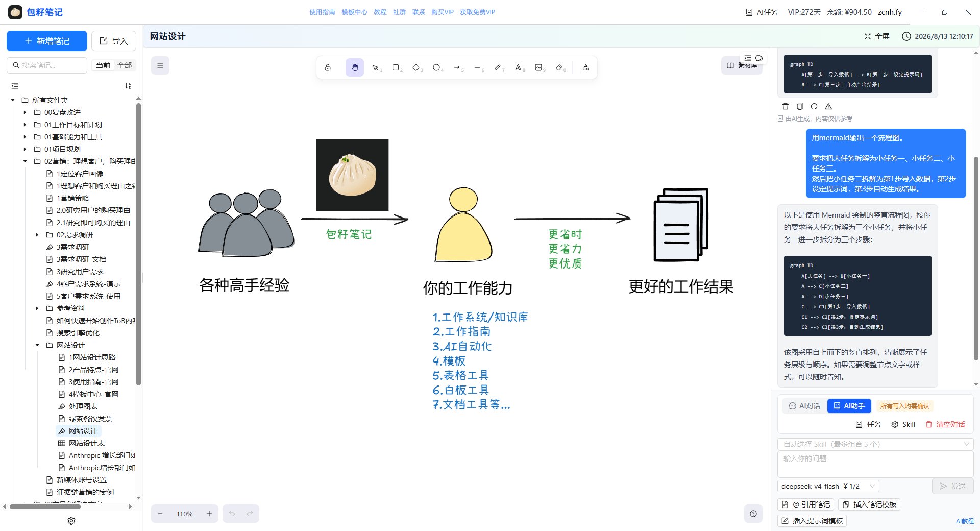Zoom out the canvas with minus button

click(160, 514)
